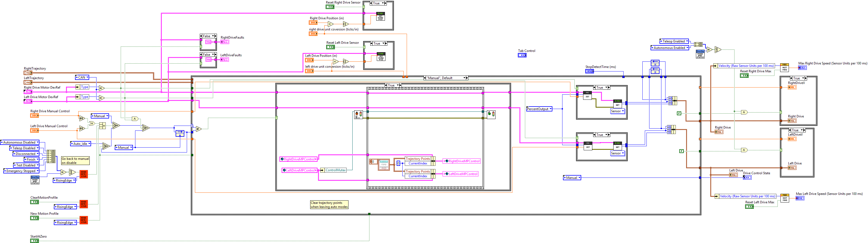Image resolution: width=868 pixels, height=243 pixels.
Task: Click RightDriveMPControl global variable read
Action: pos(298,159)
